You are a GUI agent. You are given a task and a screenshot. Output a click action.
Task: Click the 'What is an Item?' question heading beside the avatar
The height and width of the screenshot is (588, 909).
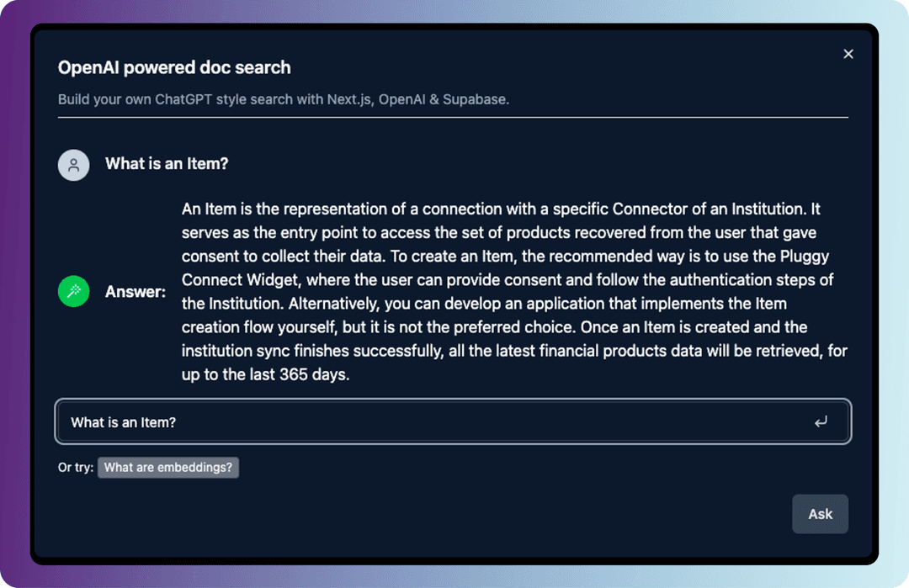(x=167, y=164)
